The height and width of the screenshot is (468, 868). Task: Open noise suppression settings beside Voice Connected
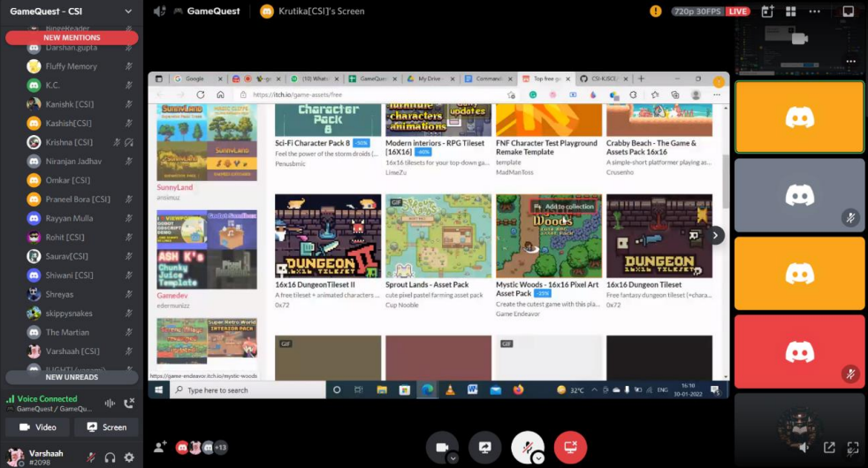[110, 404]
